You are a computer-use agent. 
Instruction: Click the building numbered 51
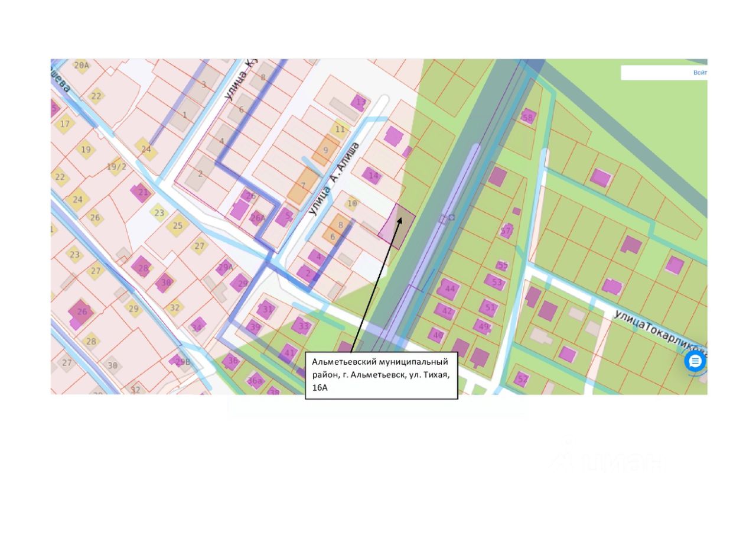pyautogui.click(x=489, y=307)
